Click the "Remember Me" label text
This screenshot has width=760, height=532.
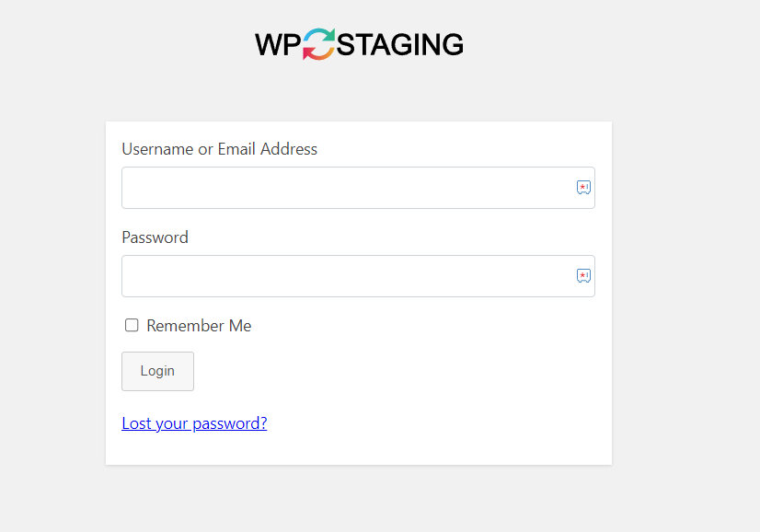199,326
